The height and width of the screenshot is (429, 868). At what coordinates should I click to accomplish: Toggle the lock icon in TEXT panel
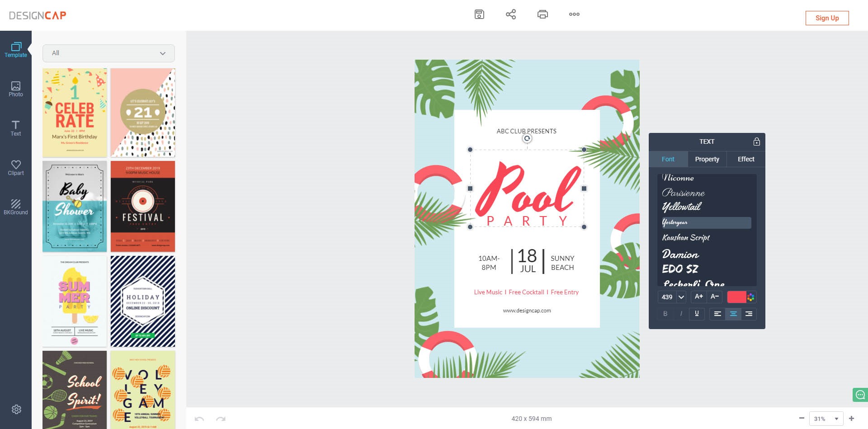pos(756,141)
